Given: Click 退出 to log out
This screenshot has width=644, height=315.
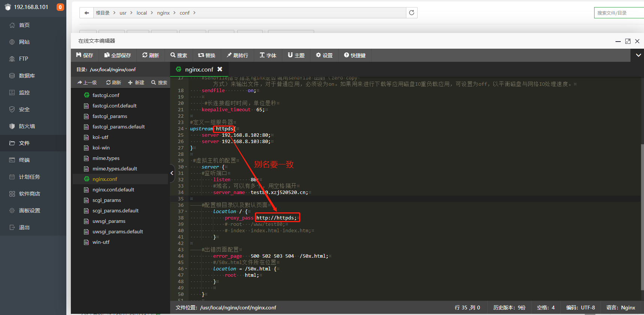Looking at the screenshot, I should coord(24,227).
